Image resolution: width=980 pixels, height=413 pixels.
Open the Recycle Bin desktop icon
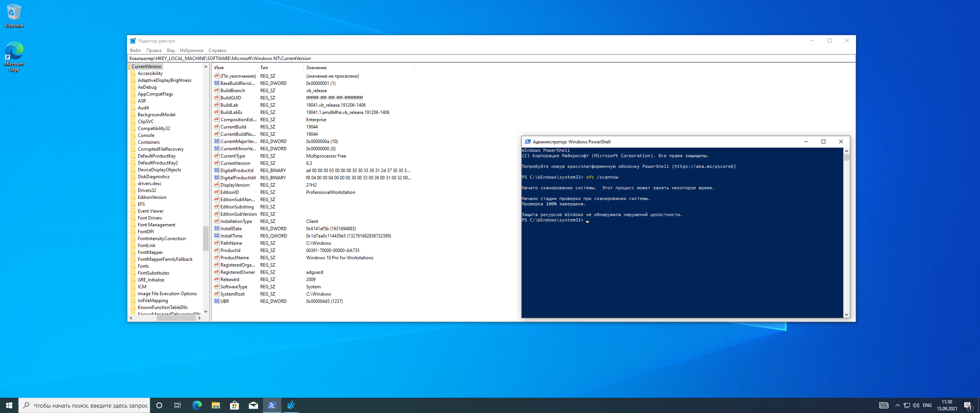click(14, 16)
